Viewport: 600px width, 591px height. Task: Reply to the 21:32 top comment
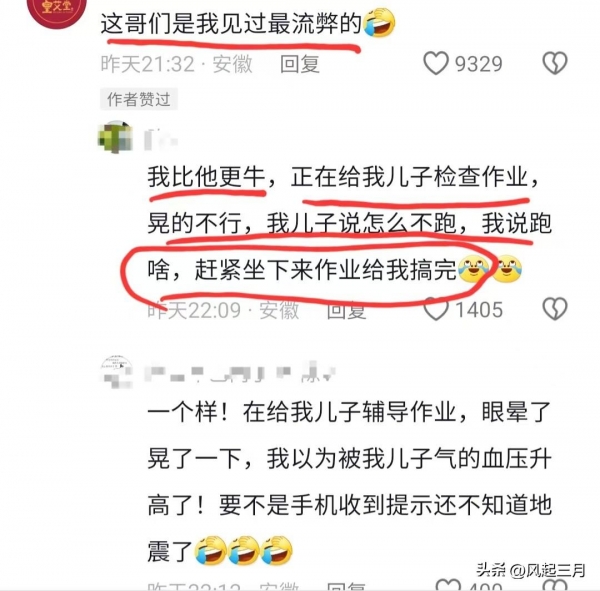300,64
